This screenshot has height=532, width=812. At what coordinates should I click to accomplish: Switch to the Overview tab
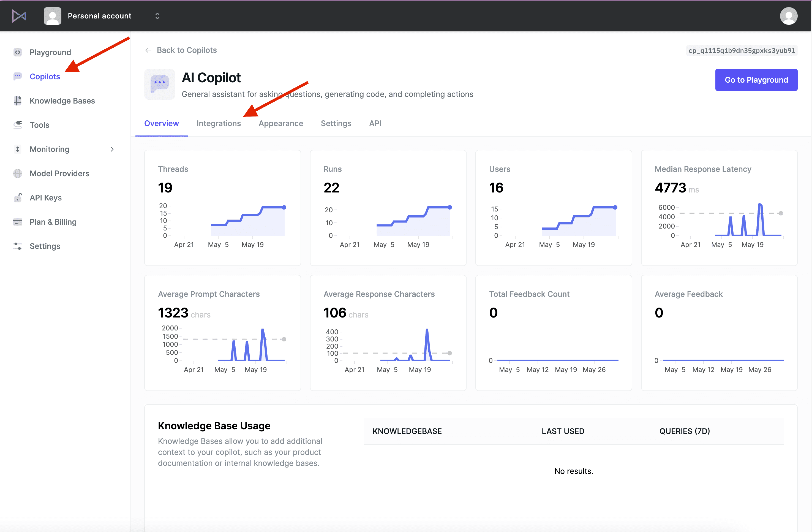coord(161,124)
